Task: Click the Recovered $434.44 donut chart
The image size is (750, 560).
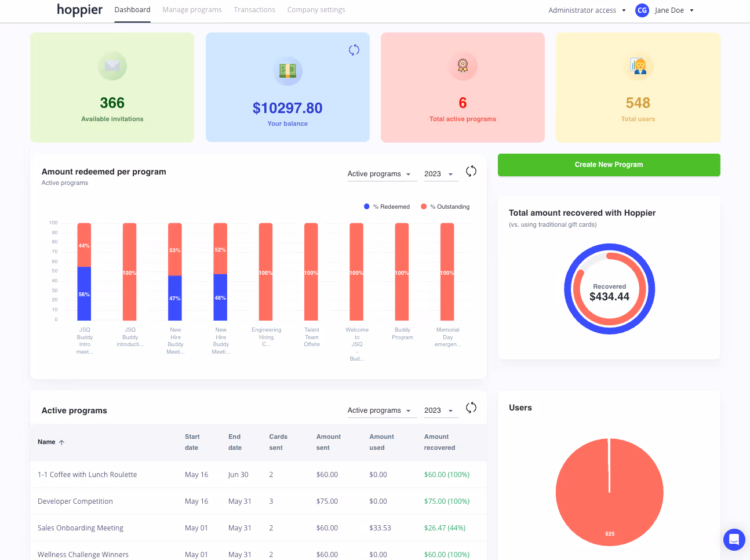Action: (610, 289)
